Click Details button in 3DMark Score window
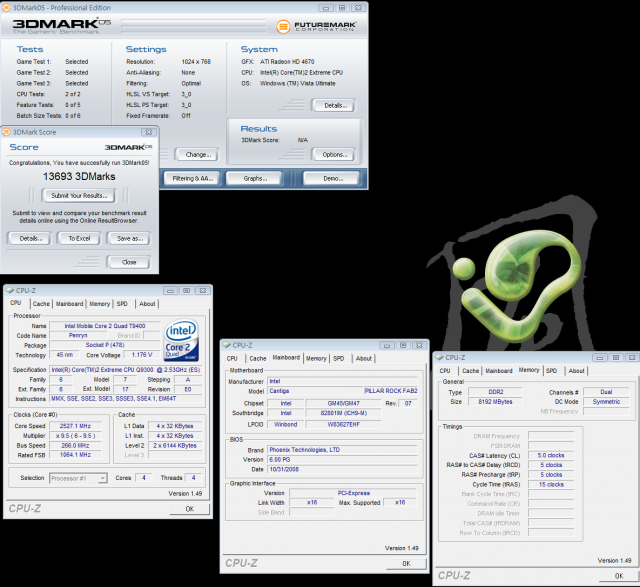The height and width of the screenshot is (587, 640). click(x=31, y=238)
